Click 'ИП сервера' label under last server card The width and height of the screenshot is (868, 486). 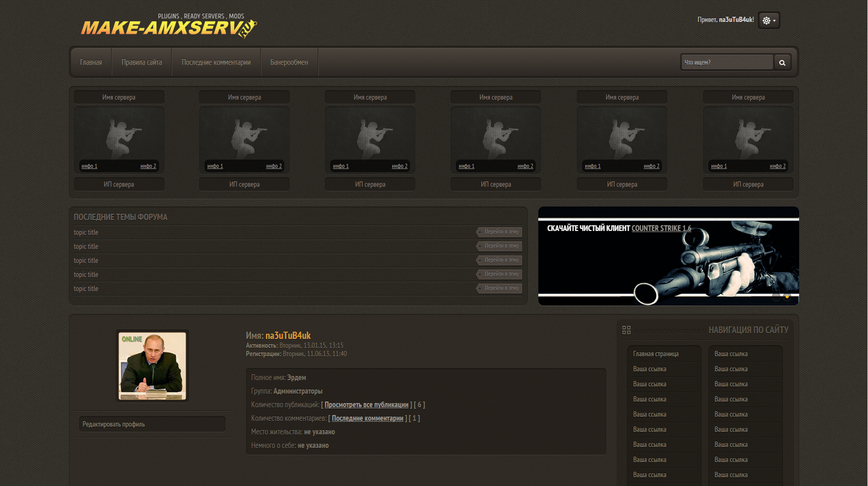pos(749,185)
